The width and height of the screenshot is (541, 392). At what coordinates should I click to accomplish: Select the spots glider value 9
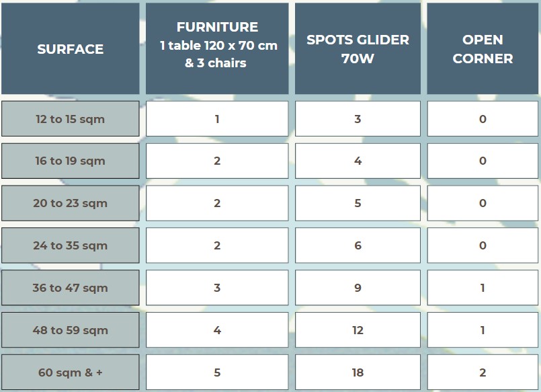(358, 288)
